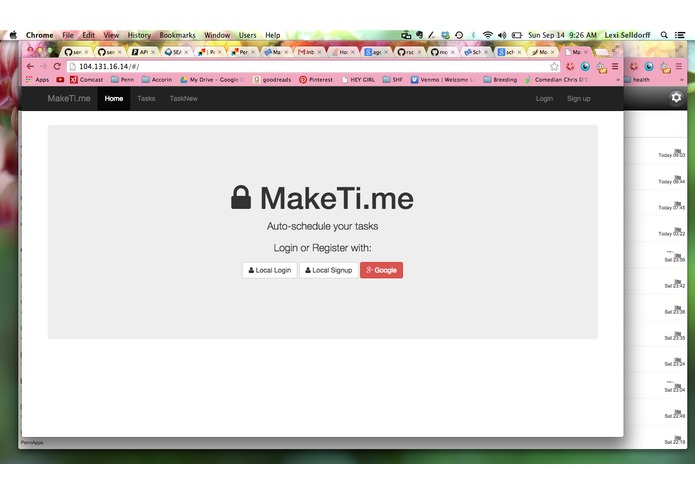
Task: Open the View menu
Action: (111, 35)
